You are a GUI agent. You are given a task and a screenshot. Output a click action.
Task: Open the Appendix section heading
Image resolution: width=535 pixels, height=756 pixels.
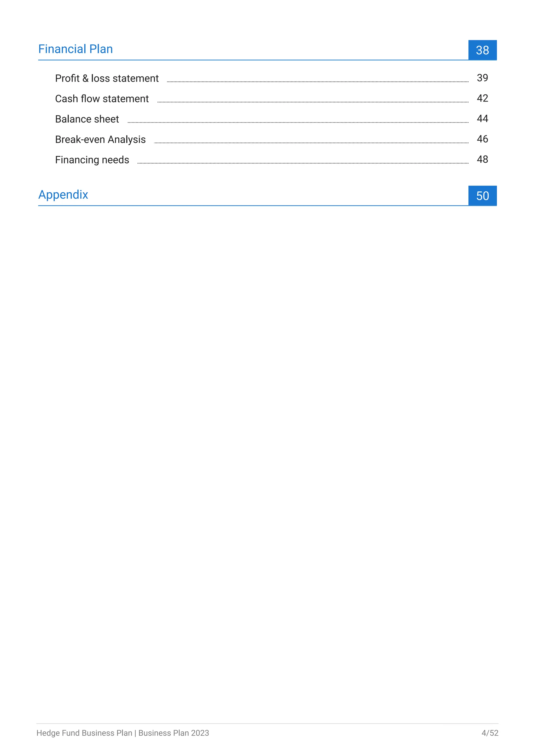pyautogui.click(x=63, y=194)
